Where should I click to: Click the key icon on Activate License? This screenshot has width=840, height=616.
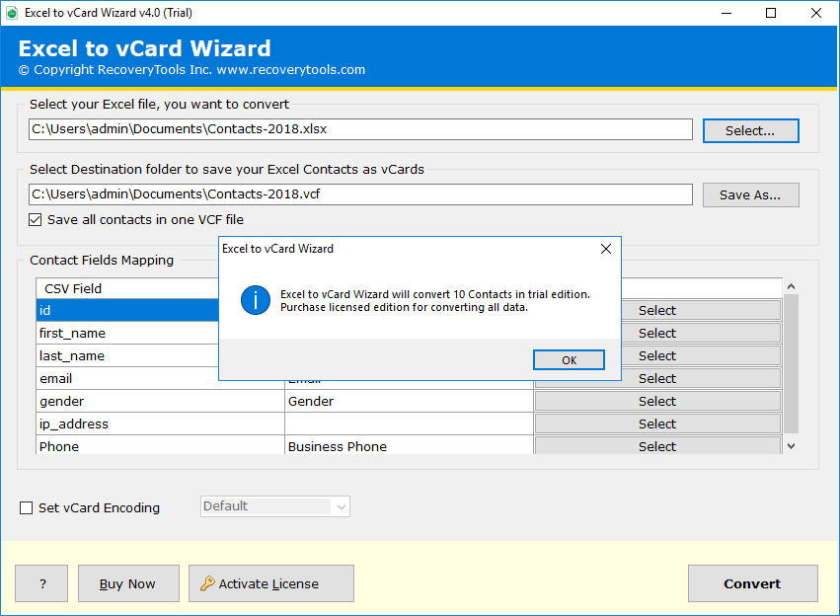[x=207, y=583]
